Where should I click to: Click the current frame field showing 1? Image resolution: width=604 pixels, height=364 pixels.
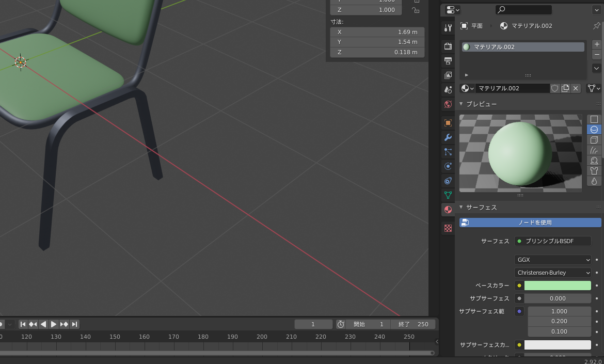pos(313,324)
